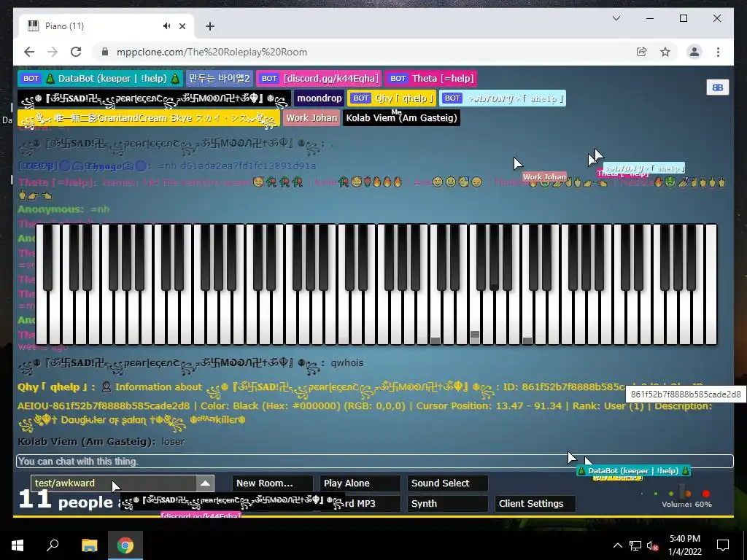Open the Chrome profile avatar menu
The image size is (747, 560).
coord(694,52)
